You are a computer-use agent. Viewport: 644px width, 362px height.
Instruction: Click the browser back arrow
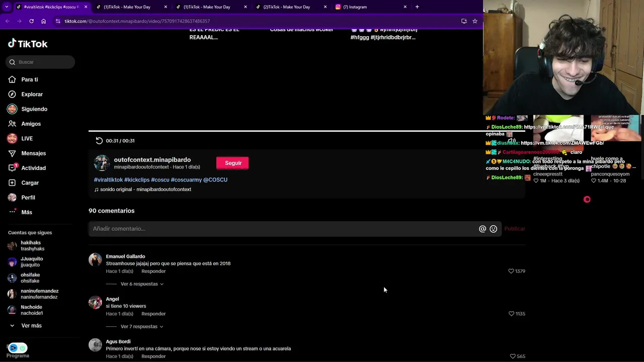pyautogui.click(x=7, y=21)
